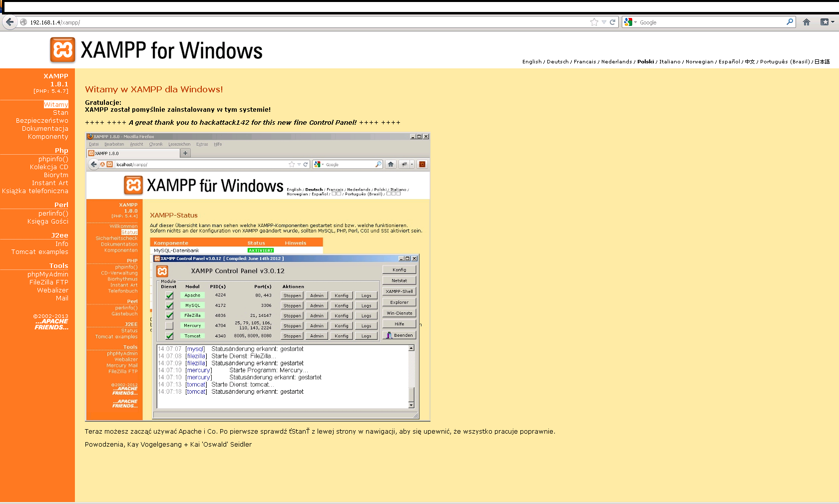The image size is (839, 504).
Task: Open Webalizer from Tools
Action: (52, 290)
